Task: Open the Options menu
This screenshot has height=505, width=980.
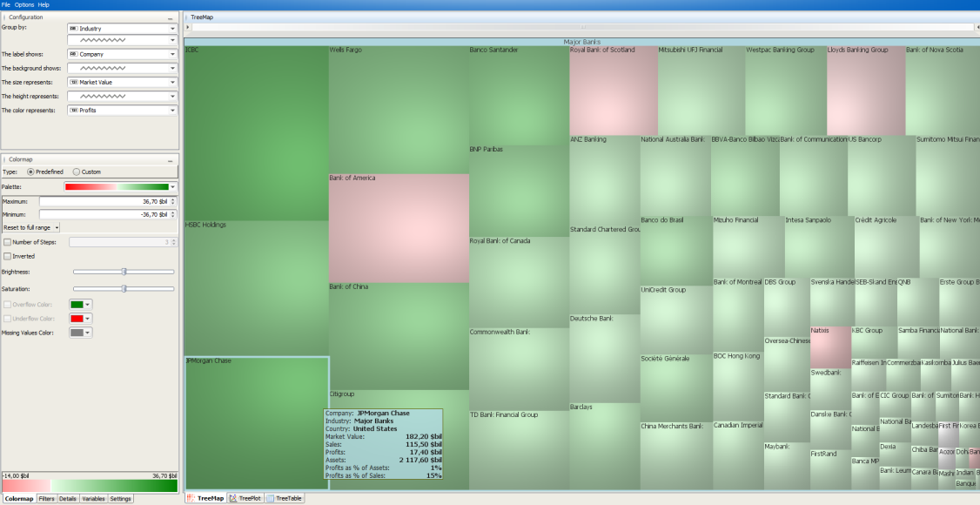Action: tap(24, 4)
